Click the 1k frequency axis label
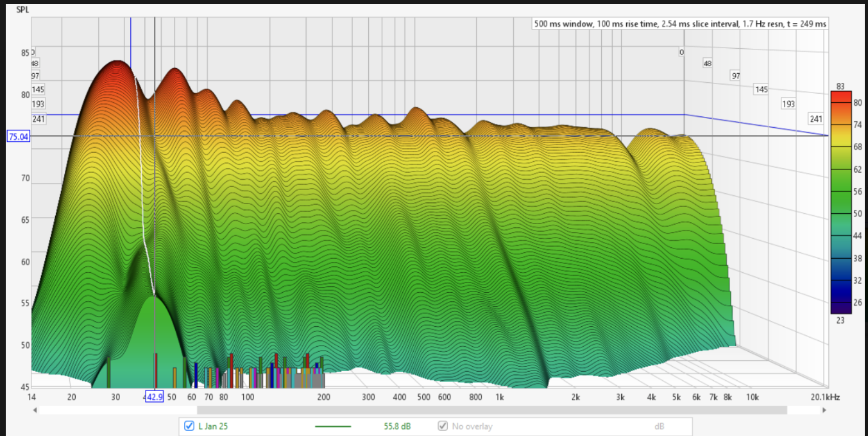868x436 pixels. [500, 397]
